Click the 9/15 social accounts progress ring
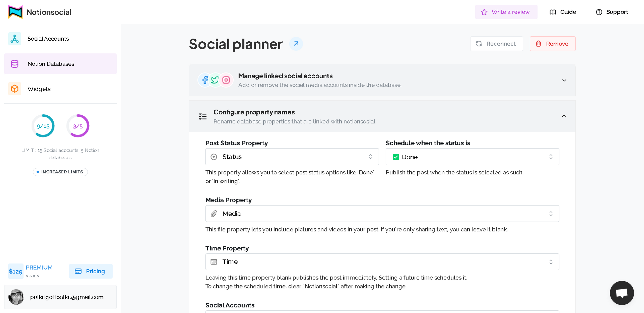The width and height of the screenshot is (644, 313). click(x=43, y=126)
